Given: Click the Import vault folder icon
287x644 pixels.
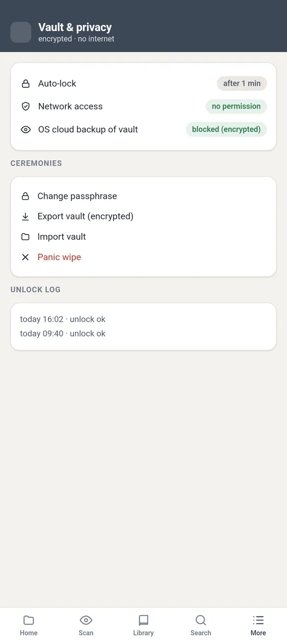Looking at the screenshot, I should pos(25,237).
